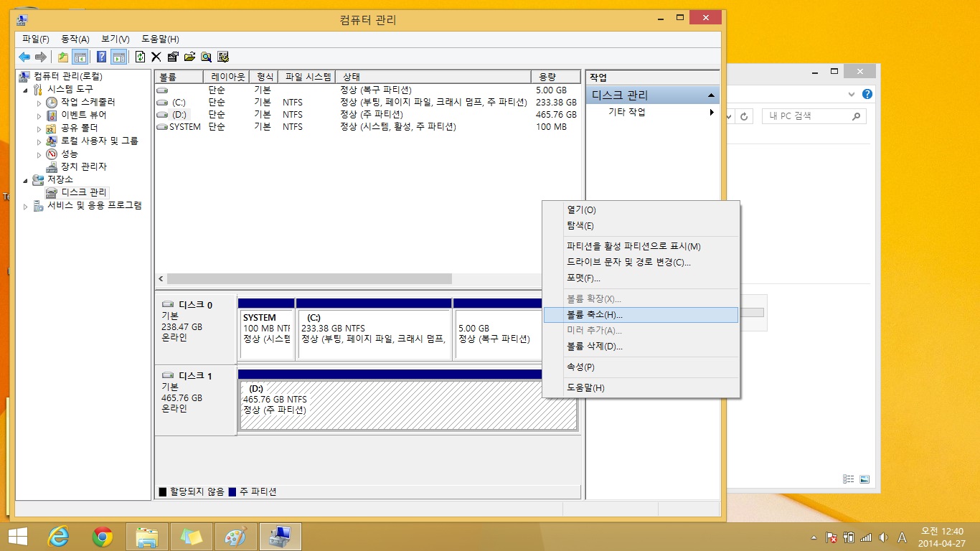980x551 pixels.
Task: Click the Open folder toolbar icon
Action: (x=189, y=57)
